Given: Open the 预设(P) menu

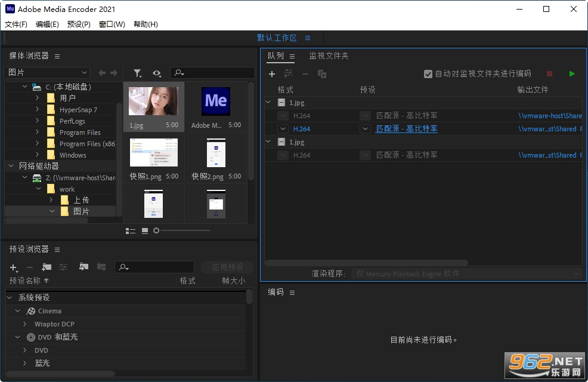Looking at the screenshot, I should (x=79, y=24).
